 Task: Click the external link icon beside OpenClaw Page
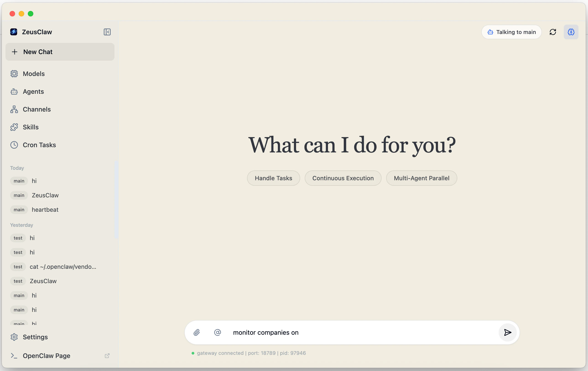[x=107, y=356]
